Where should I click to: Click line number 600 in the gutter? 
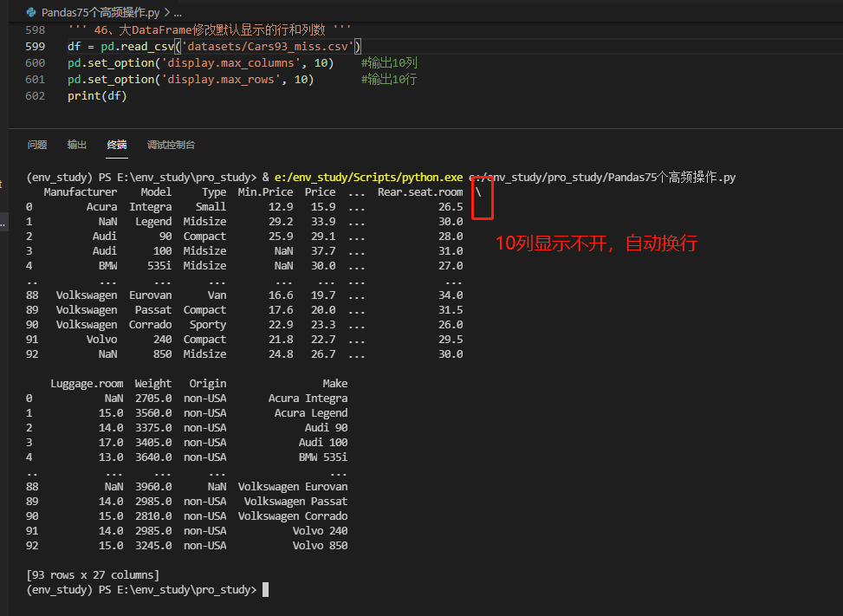35,63
